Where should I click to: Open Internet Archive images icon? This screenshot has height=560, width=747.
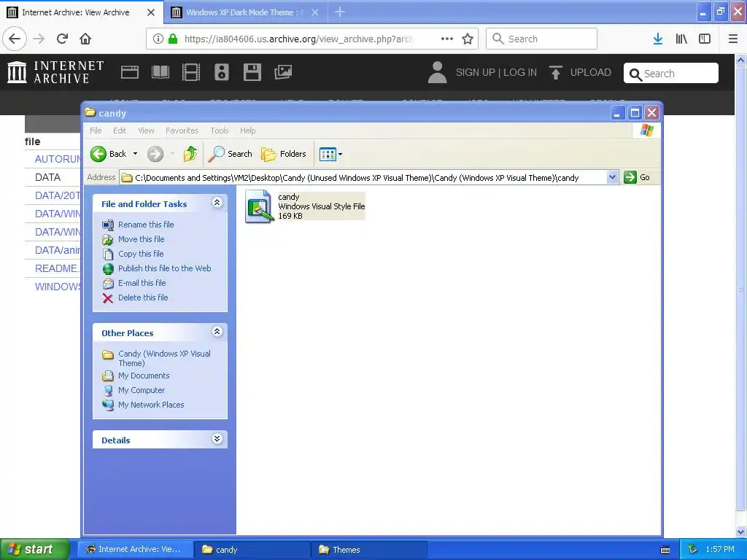pos(283,72)
